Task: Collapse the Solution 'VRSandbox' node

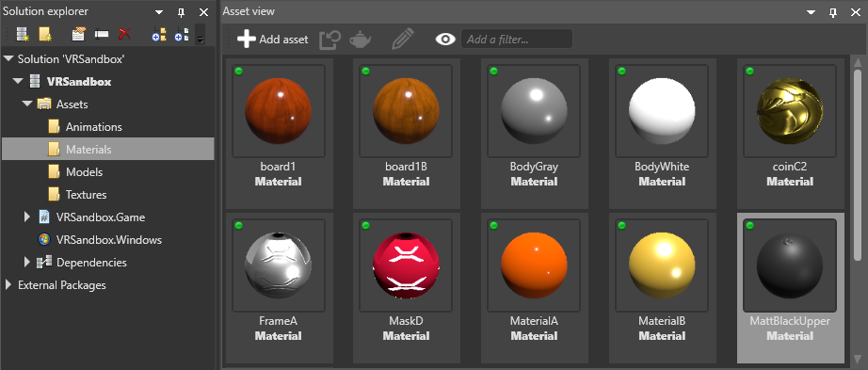Action: coord(8,58)
